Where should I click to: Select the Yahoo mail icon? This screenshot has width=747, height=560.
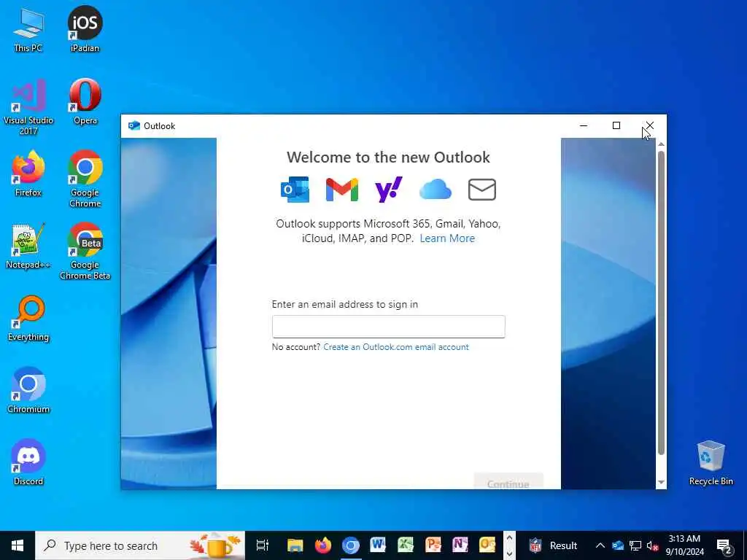pyautogui.click(x=388, y=190)
